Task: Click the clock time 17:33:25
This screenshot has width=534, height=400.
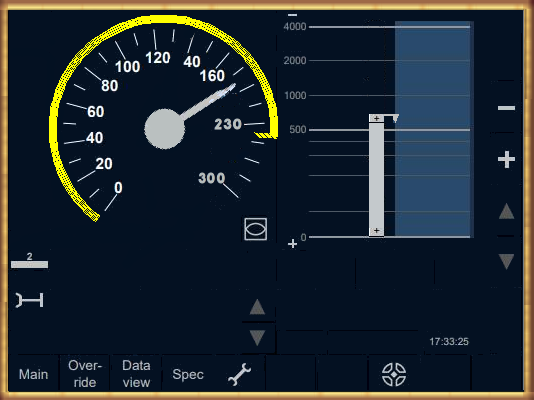Action: coord(449,342)
